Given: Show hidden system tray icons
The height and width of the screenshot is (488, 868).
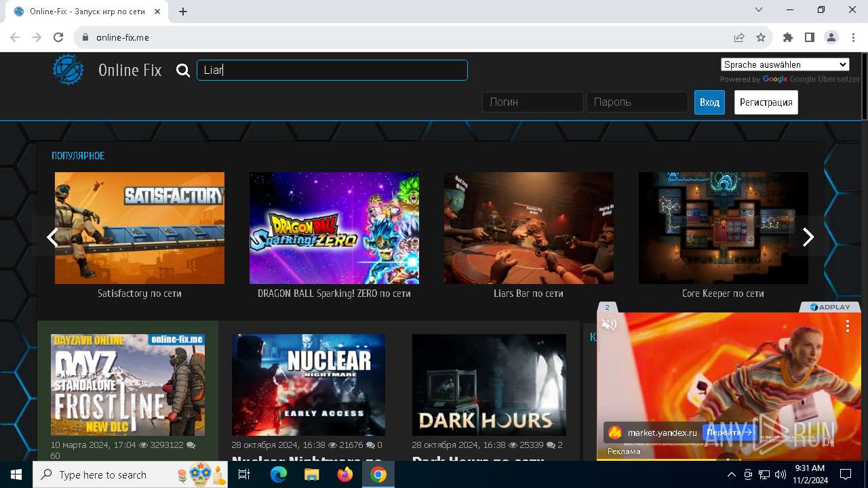Looking at the screenshot, I should pyautogui.click(x=731, y=474).
